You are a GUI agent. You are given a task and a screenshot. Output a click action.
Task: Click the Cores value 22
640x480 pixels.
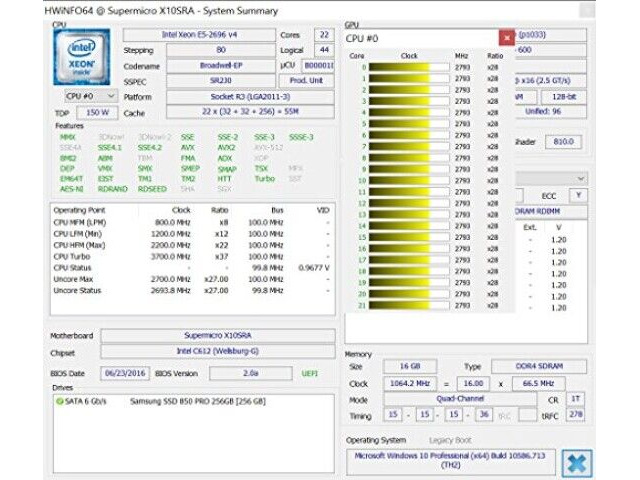tap(324, 35)
